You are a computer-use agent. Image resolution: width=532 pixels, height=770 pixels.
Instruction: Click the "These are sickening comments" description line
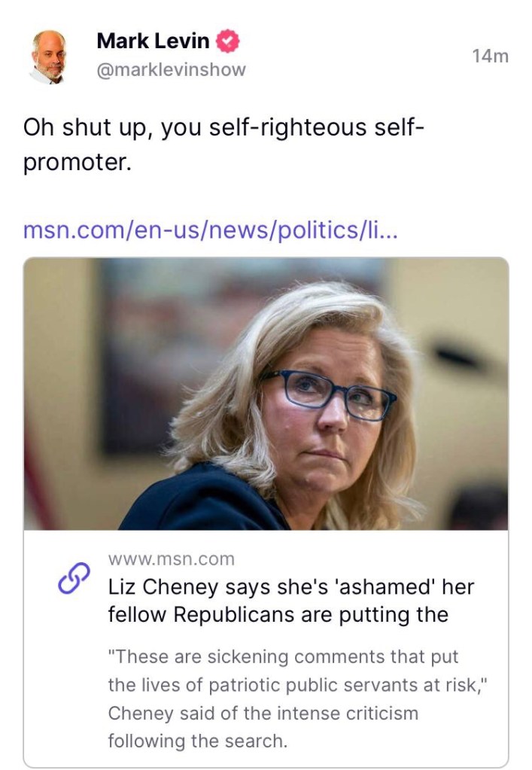tap(284, 657)
